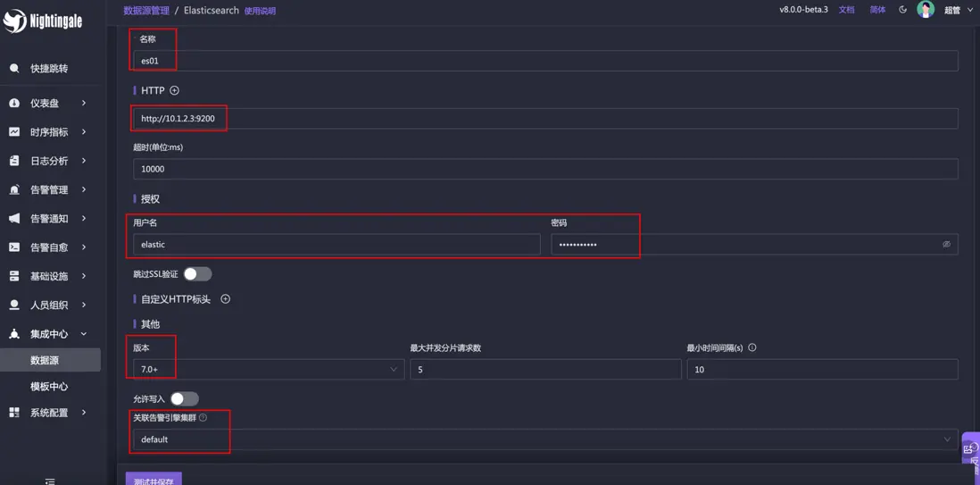The height and width of the screenshot is (485, 980).
Task: Open 使用说明 link
Action: (260, 11)
